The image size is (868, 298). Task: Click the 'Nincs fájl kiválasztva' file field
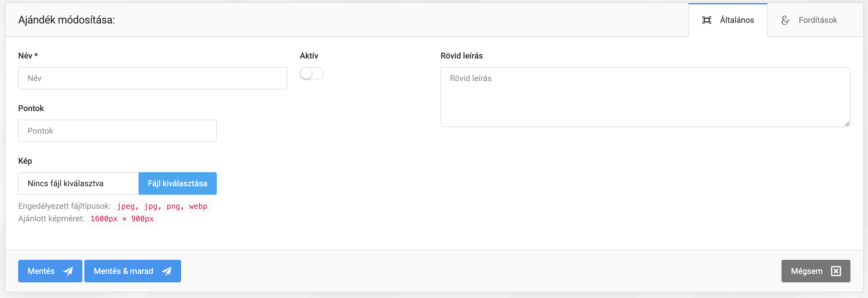78,183
